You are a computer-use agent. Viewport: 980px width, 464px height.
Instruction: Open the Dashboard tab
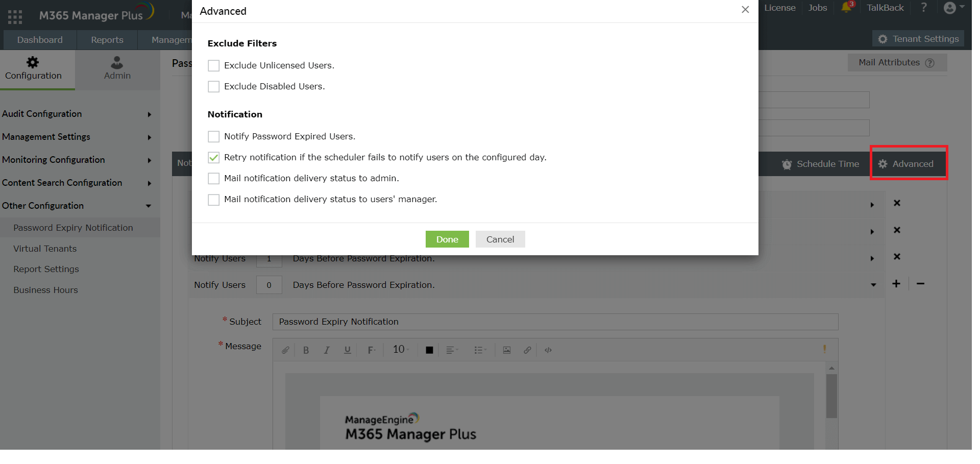(x=40, y=40)
